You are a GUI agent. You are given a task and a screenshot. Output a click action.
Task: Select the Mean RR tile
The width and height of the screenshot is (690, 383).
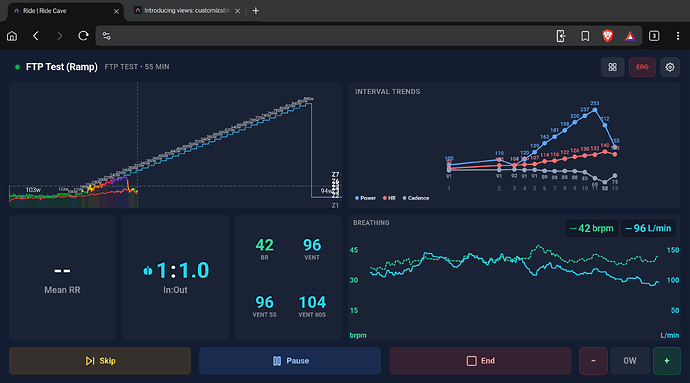[62, 278]
